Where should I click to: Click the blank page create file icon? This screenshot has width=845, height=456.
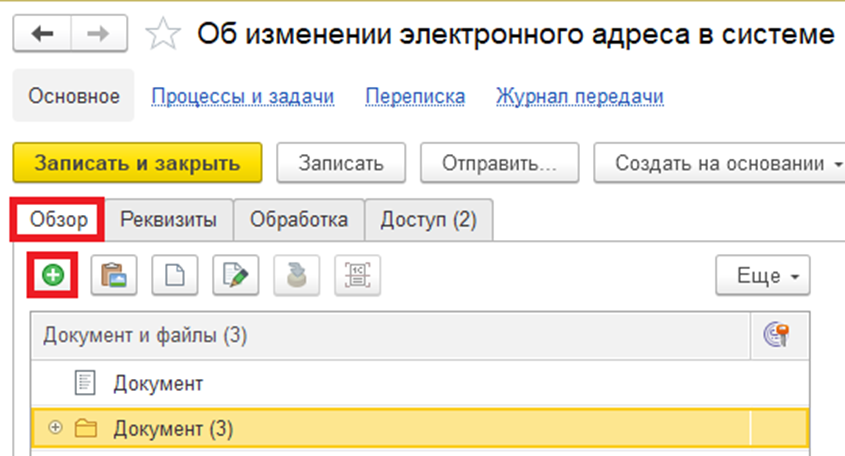click(x=174, y=275)
